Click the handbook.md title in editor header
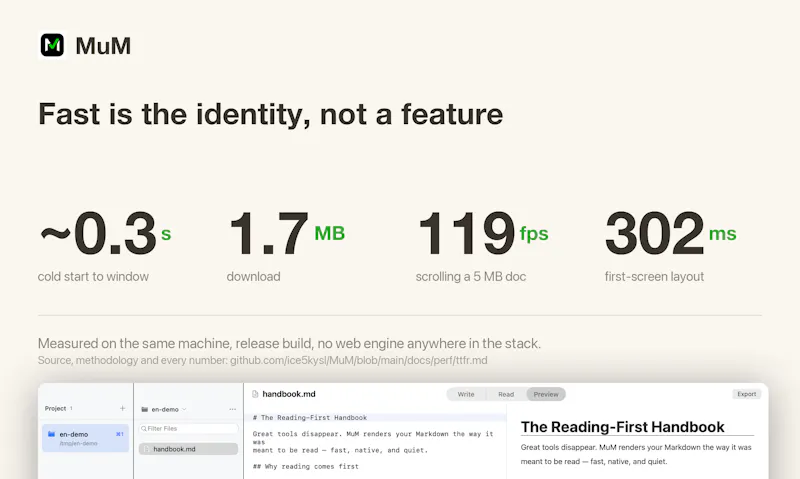This screenshot has width=800, height=479. pos(289,394)
